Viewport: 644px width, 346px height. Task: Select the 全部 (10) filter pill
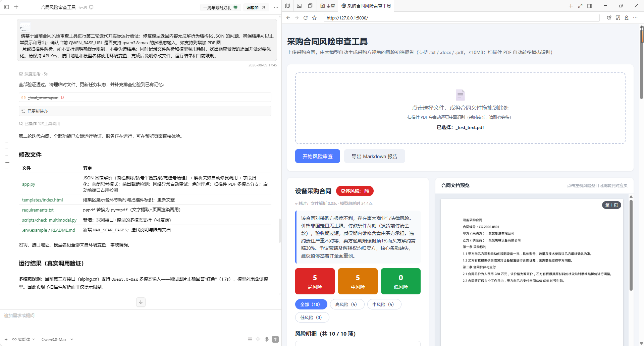click(x=311, y=304)
